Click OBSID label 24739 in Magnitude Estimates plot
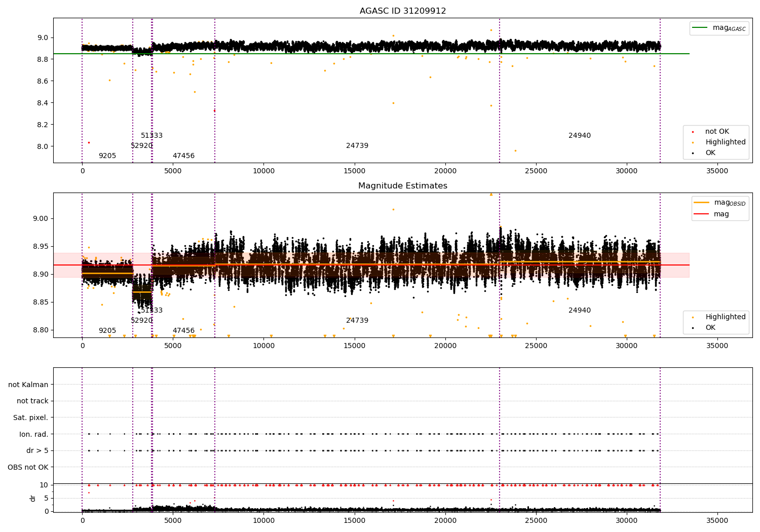The height and width of the screenshot is (532, 760). (357, 320)
